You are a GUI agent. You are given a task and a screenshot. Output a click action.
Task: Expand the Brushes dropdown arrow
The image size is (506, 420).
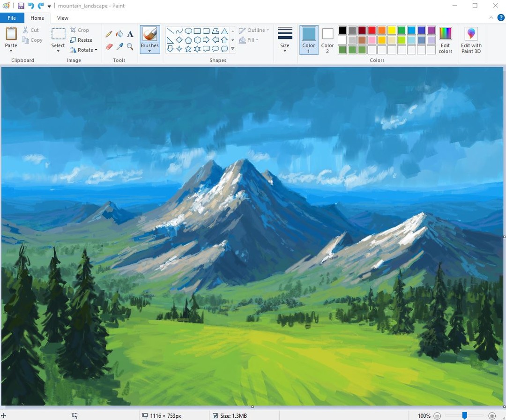pos(149,51)
